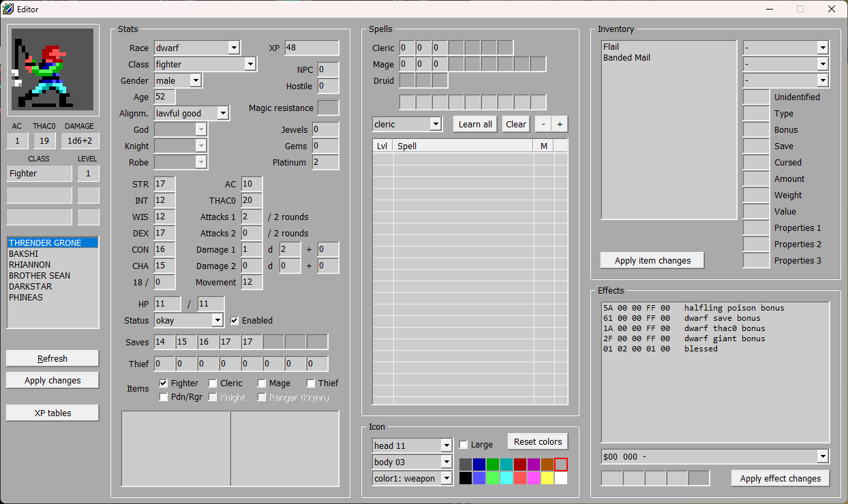This screenshot has width=848, height=504.
Task: Click the Learn all button
Action: tap(475, 124)
